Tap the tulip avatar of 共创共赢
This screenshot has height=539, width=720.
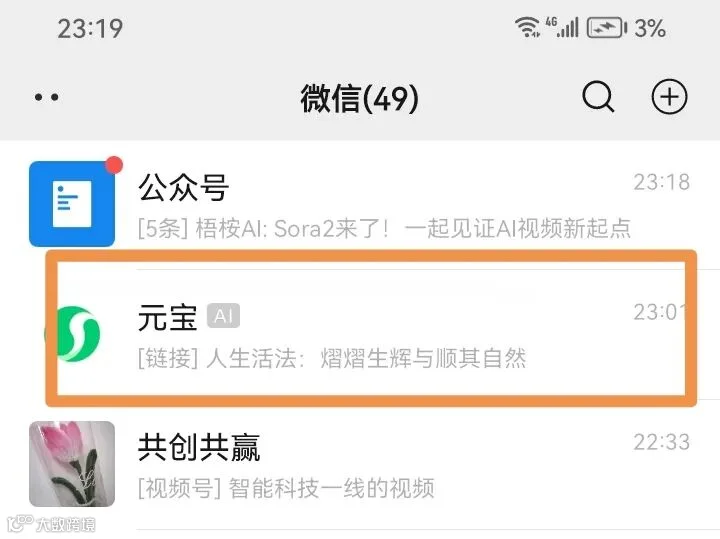tap(72, 464)
